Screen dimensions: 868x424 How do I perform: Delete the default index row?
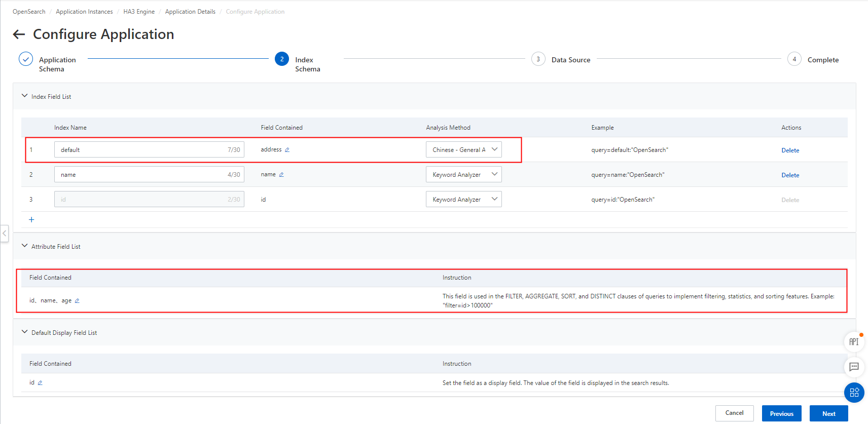tap(790, 150)
